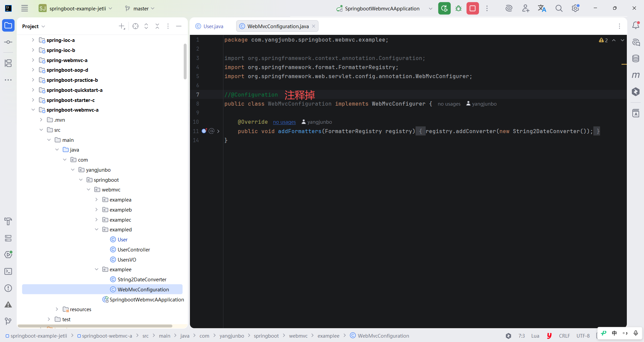Open Project panel options menu
Viewport: 644px width, 342px height.
point(168,26)
